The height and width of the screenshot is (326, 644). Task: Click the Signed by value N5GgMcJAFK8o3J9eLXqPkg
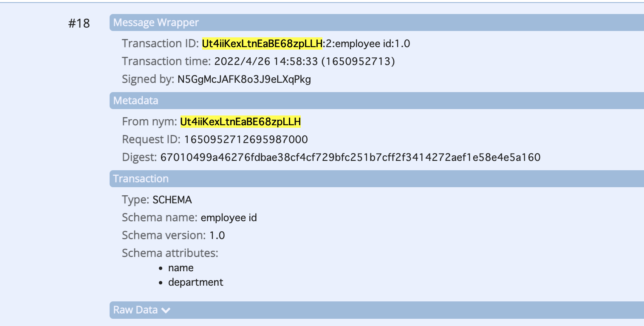click(244, 79)
